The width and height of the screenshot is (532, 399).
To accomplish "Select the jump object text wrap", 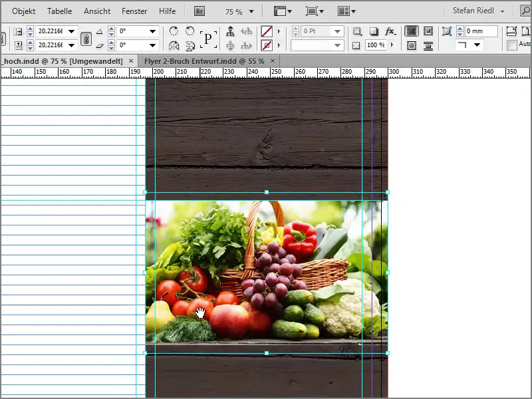I will (428, 45).
